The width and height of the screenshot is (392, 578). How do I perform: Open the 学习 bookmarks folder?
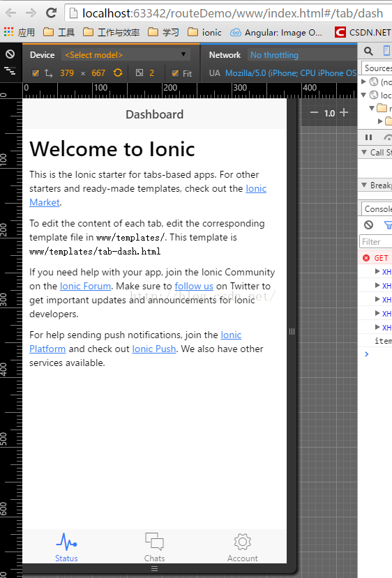tap(163, 33)
